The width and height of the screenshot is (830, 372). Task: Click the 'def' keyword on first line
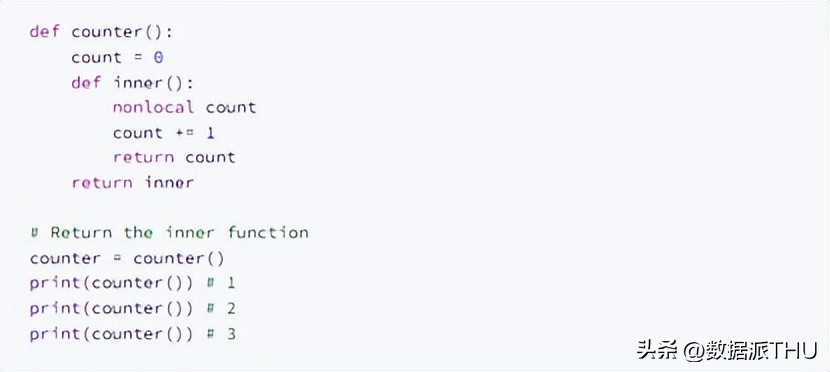pyautogui.click(x=45, y=32)
